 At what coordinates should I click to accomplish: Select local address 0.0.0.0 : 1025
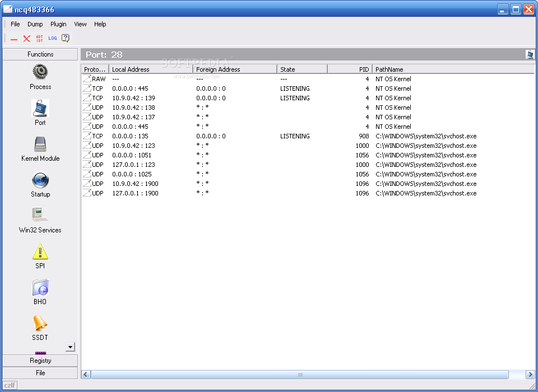(132, 174)
